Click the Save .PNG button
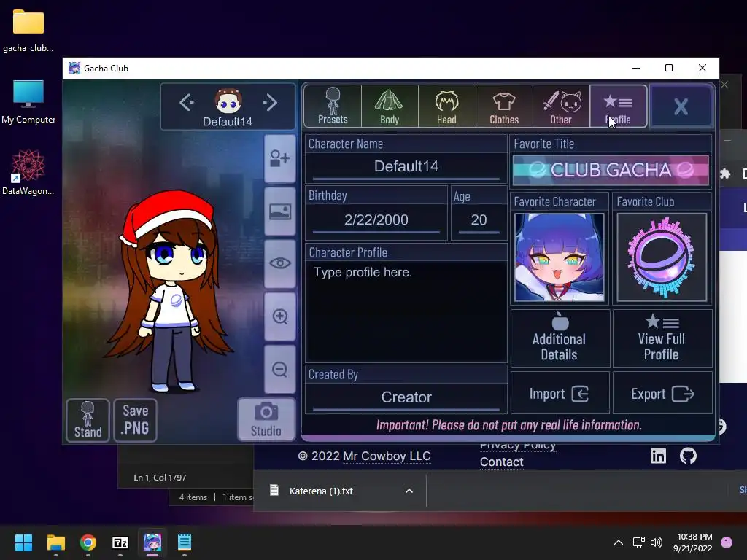The height and width of the screenshot is (560, 747). tap(135, 420)
